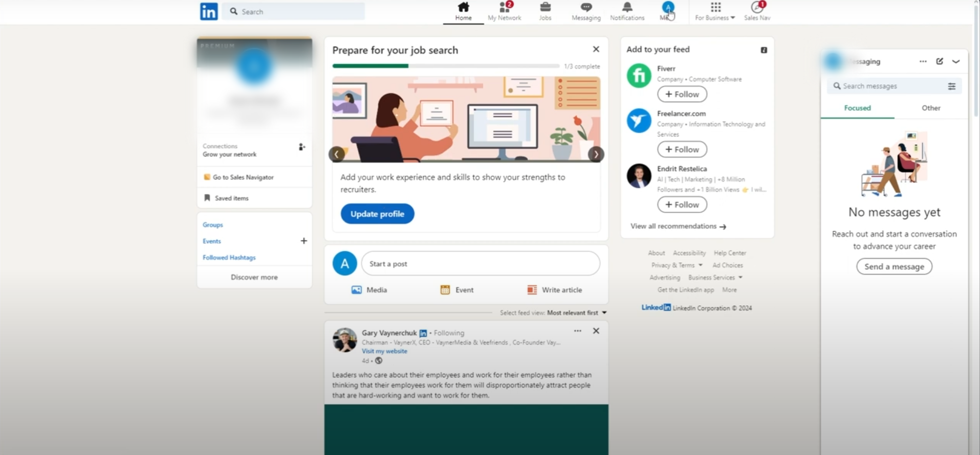This screenshot has width=980, height=455.
Task: Compose a new message icon
Action: 940,61
